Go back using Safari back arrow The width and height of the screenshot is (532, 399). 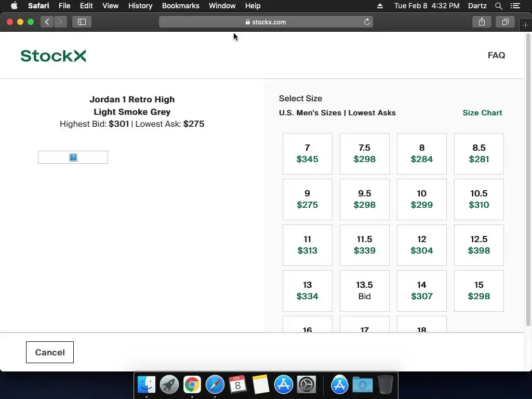pos(47,22)
